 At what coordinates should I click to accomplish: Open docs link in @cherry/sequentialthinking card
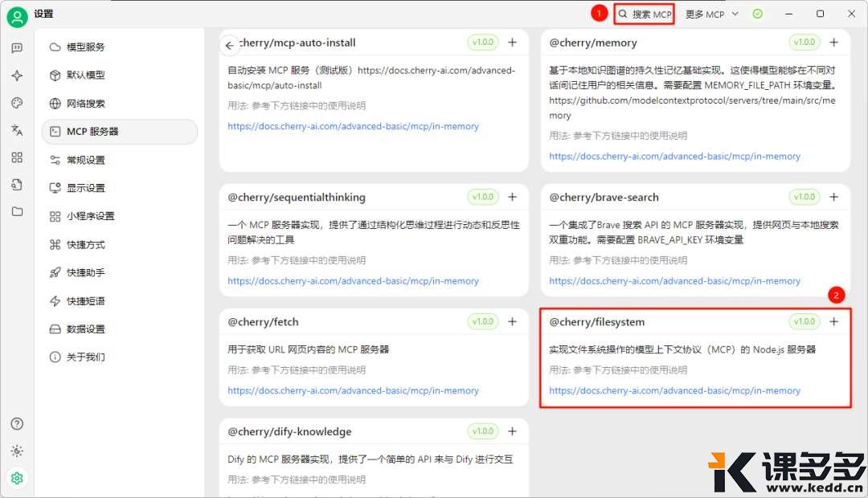tap(353, 280)
